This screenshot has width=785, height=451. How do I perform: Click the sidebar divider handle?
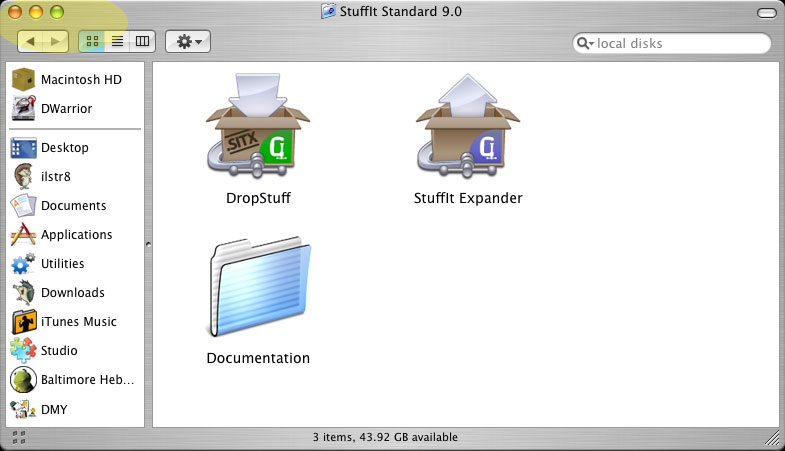point(148,243)
